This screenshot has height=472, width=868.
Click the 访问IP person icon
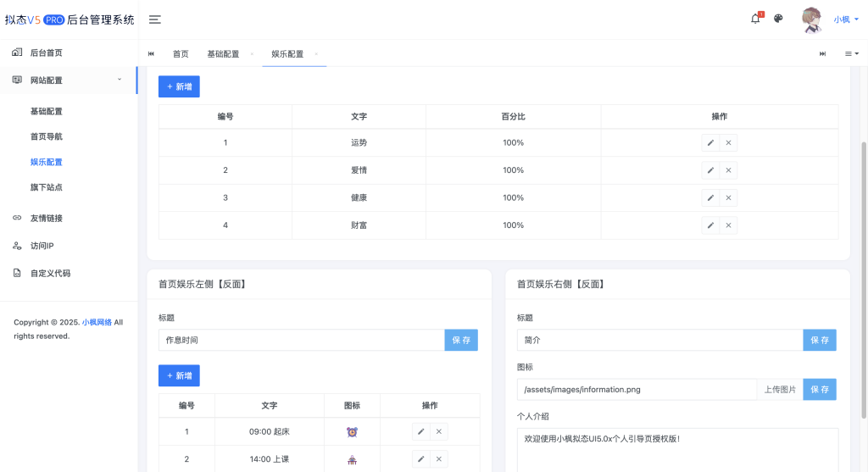[17, 246]
